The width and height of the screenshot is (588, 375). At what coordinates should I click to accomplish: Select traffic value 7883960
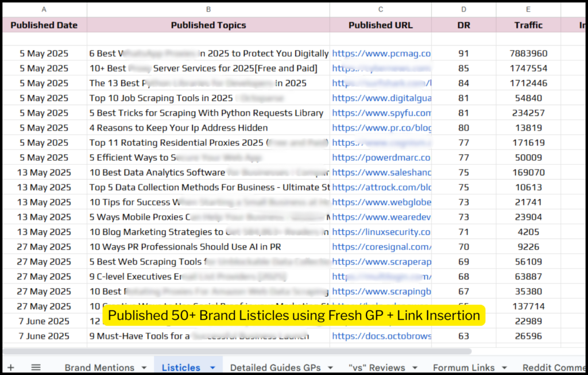(x=528, y=53)
